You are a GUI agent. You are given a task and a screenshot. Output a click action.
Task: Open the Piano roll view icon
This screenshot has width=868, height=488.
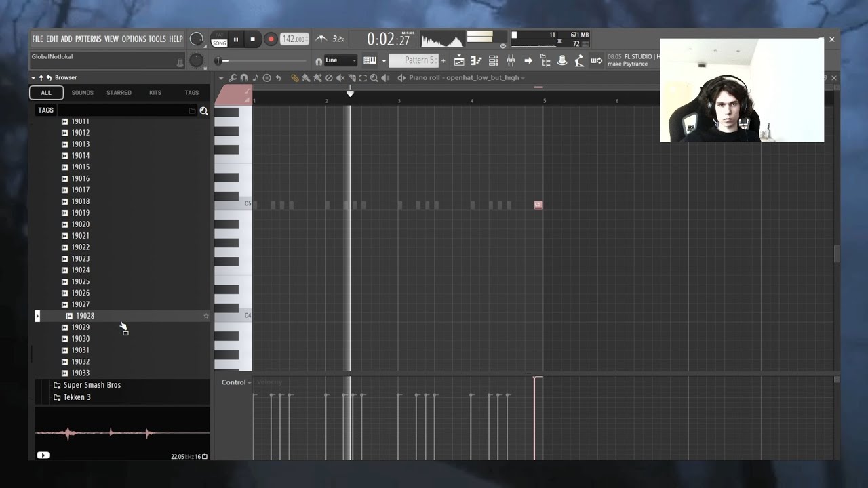[x=476, y=60]
